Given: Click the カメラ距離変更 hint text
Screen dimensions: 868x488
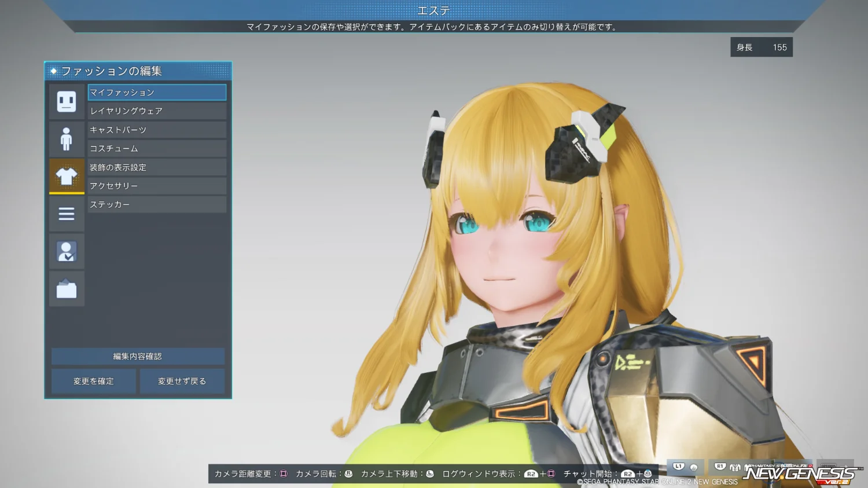Looking at the screenshot, I should click(243, 474).
